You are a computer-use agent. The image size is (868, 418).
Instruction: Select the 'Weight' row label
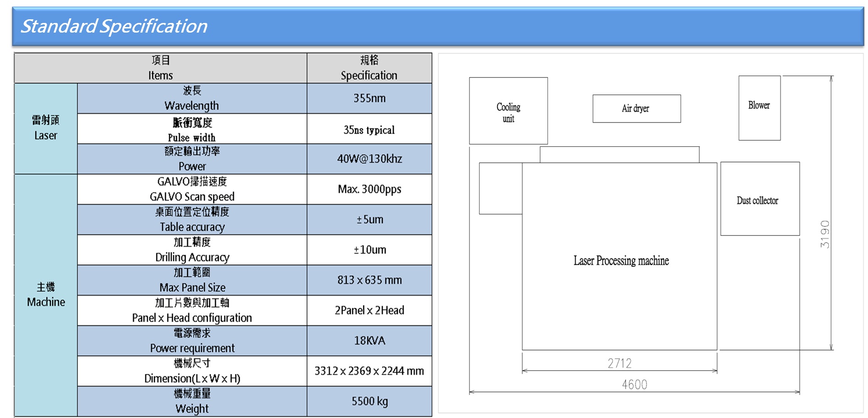pyautogui.click(x=192, y=401)
